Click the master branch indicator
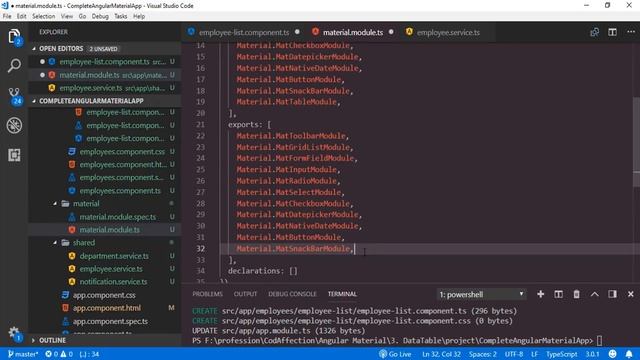This screenshot has width=640, height=360. tap(23, 354)
